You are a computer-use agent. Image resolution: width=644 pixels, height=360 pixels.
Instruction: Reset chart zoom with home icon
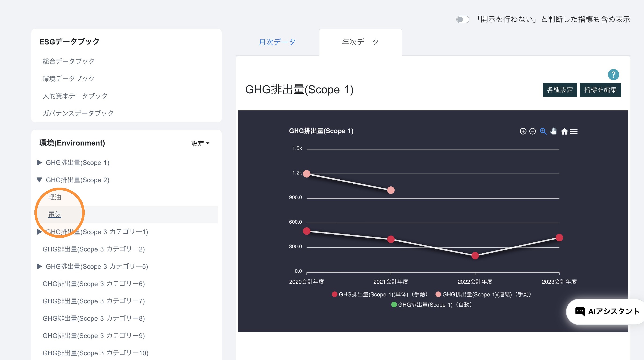(564, 131)
